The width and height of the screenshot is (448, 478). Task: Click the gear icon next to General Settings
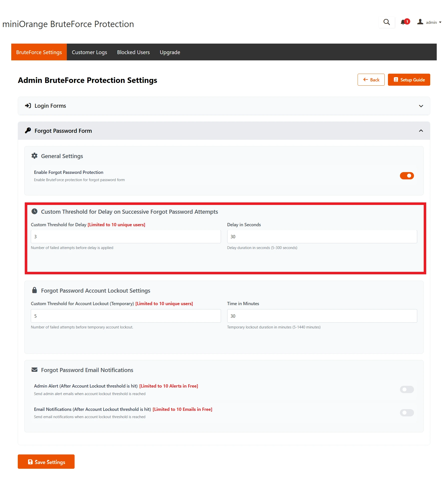(35, 156)
